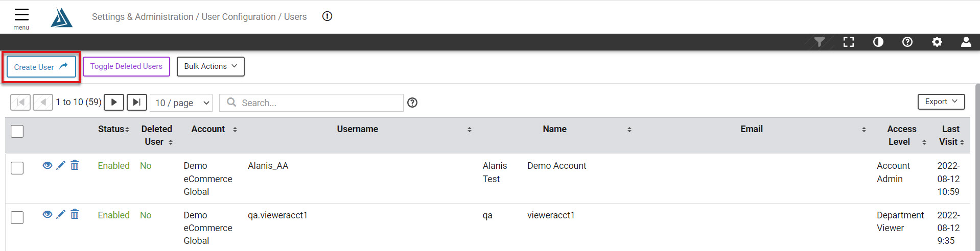Expand the Bulk Actions dropdown

211,66
